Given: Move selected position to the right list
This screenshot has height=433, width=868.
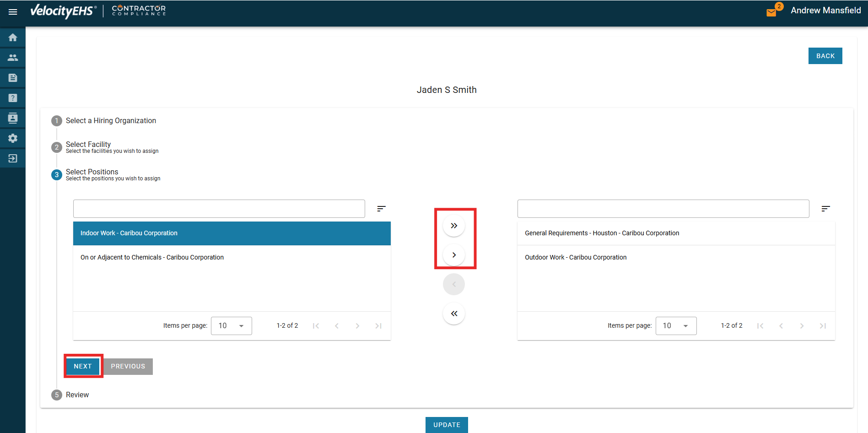Looking at the screenshot, I should pyautogui.click(x=453, y=255).
